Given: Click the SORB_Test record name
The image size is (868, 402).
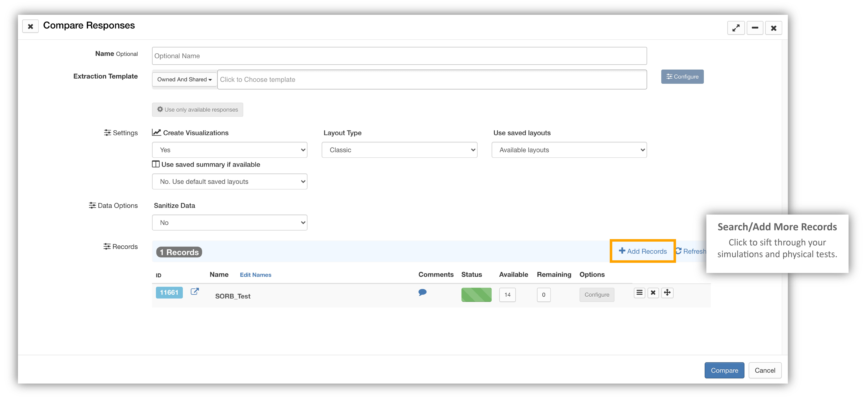Looking at the screenshot, I should click(x=233, y=296).
